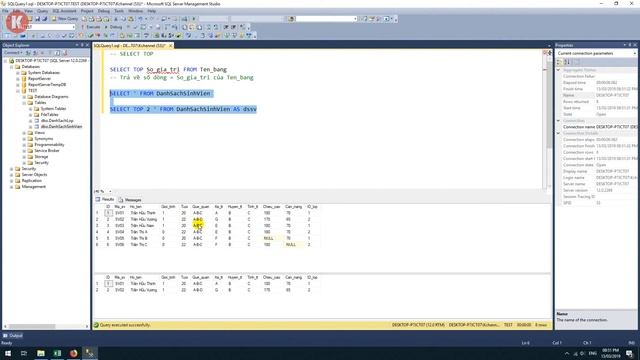Select the System Tables folder
640x360 pixels.
(53, 109)
